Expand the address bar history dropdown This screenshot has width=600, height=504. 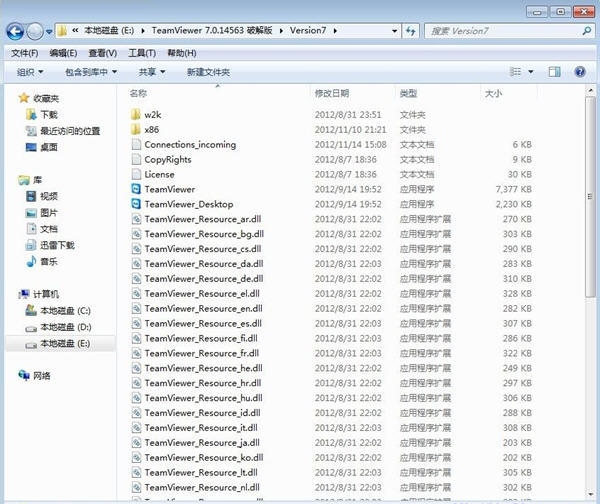(394, 31)
